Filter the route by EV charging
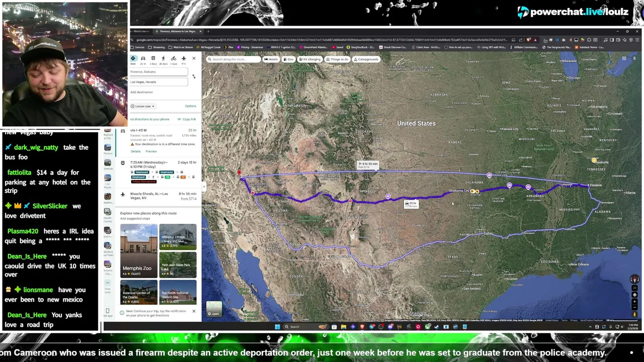Image resolution: width=644 pixels, height=362 pixels. (309, 59)
